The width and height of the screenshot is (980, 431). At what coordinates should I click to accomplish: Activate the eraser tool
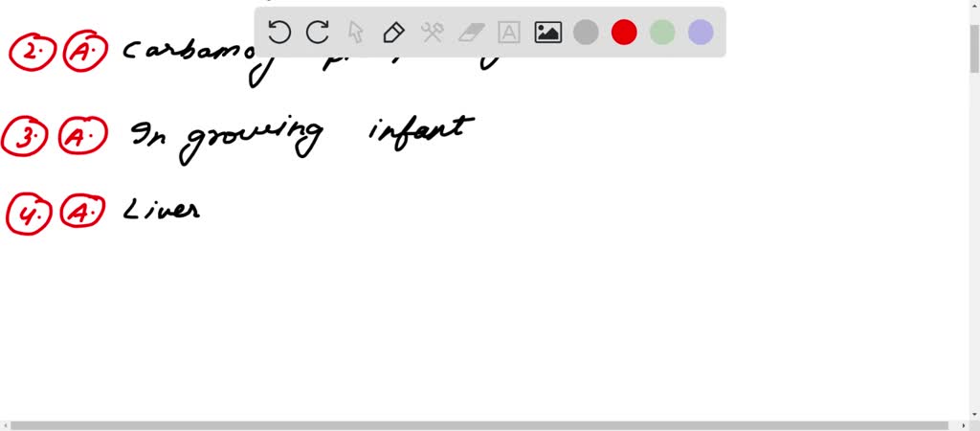[x=471, y=32]
